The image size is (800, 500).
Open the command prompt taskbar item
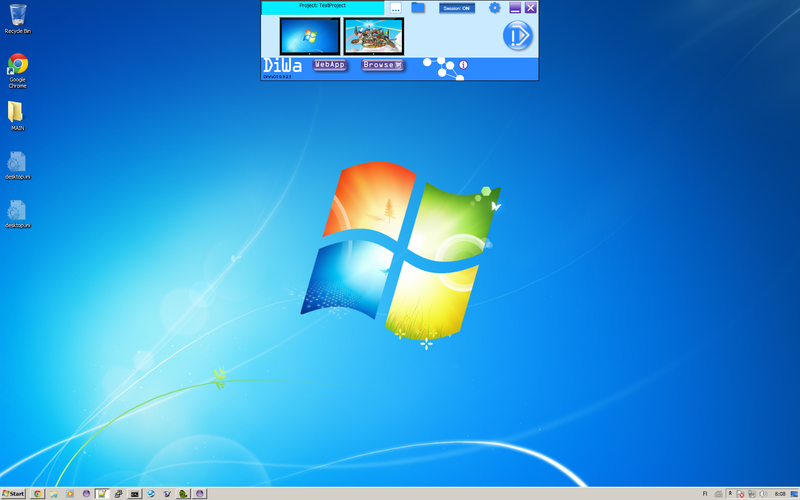pyautogui.click(x=135, y=493)
